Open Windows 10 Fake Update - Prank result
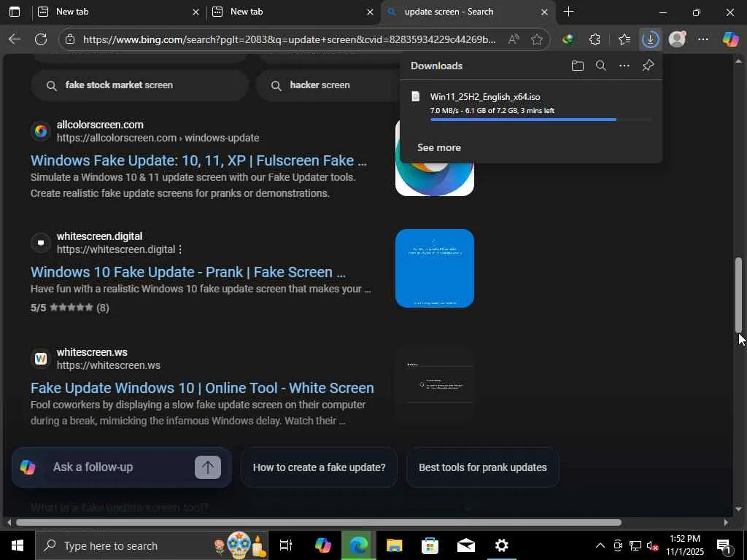 [188, 272]
